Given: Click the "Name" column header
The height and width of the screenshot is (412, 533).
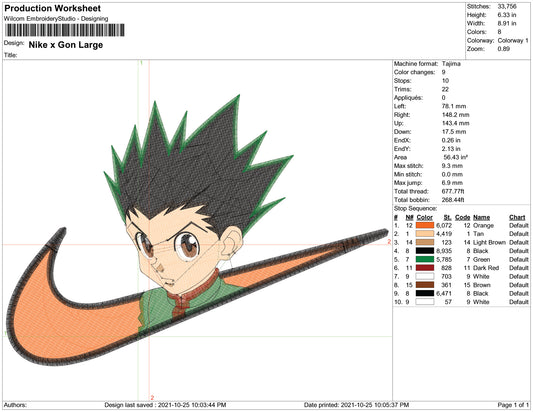Looking at the screenshot, I should point(481,217).
